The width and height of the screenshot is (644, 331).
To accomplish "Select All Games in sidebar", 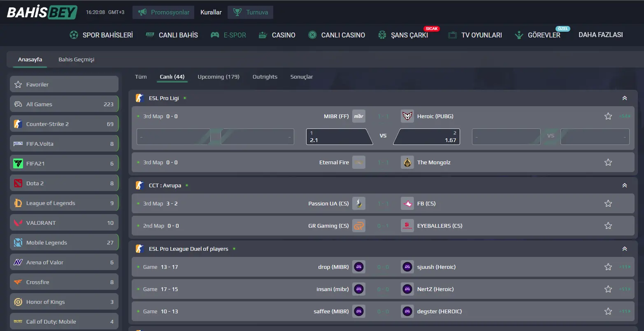I will (x=64, y=104).
